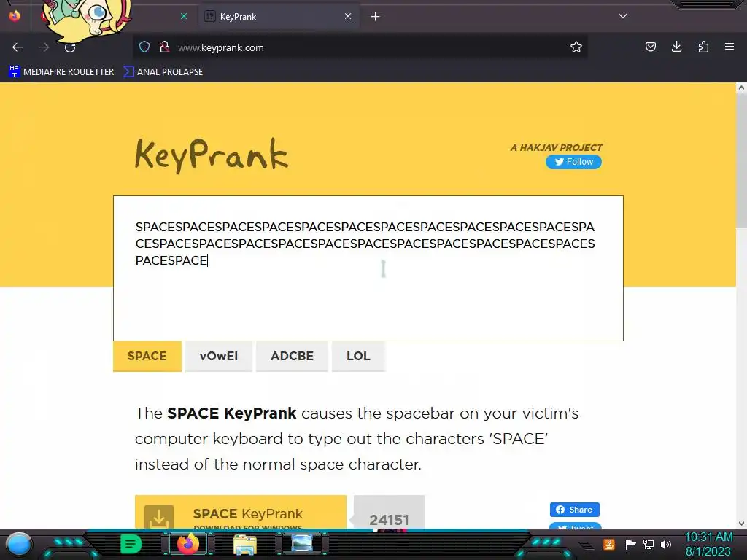747x560 pixels.
Task: Click the scrollbar up arrow
Action: click(x=741, y=87)
